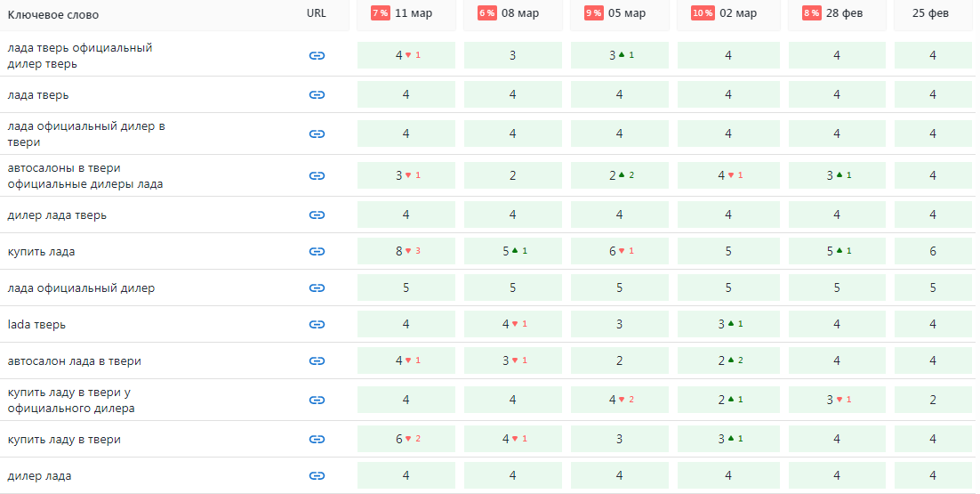Screen dimensions: 980x494
Task: Click 08 мар position cell for 'купить лада'
Action: pos(512,251)
